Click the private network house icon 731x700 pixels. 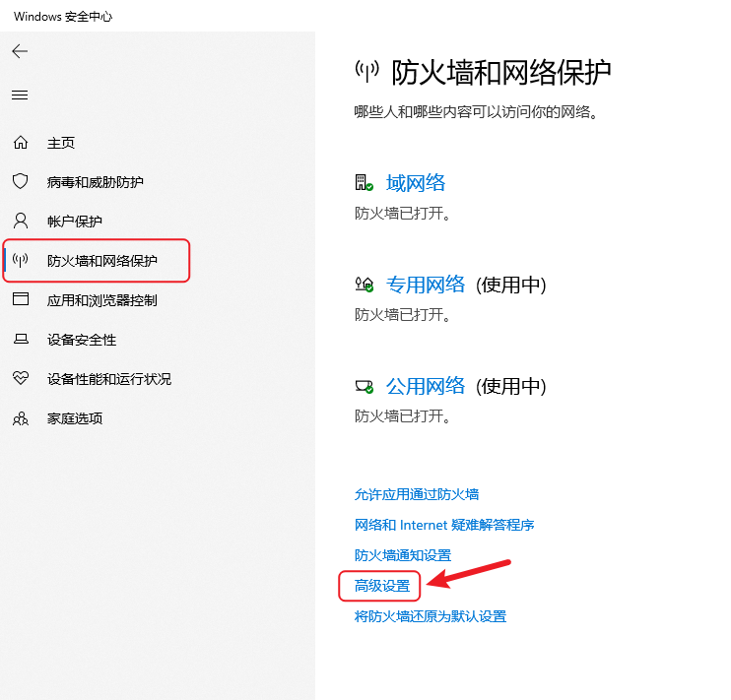click(365, 285)
